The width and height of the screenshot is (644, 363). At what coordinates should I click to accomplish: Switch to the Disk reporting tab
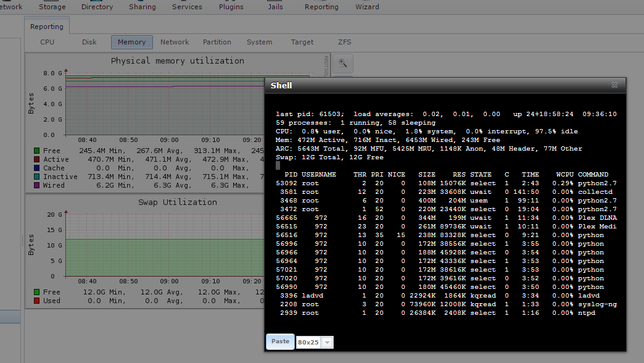coord(89,42)
